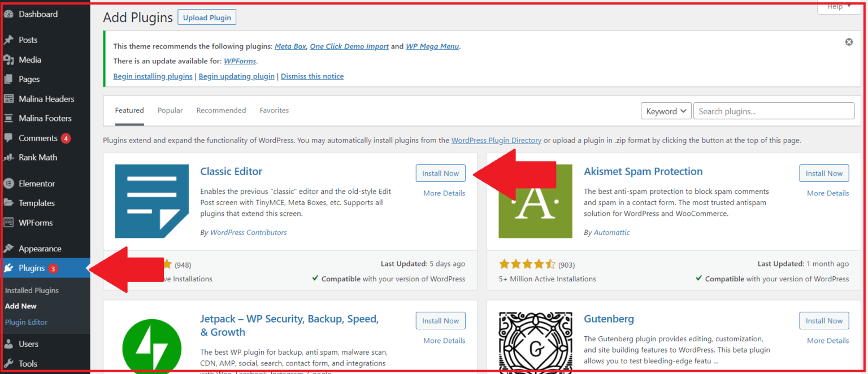Viewport: 868px width, 374px height.
Task: Open Installed Plugins submenu item
Action: pyautogui.click(x=32, y=290)
